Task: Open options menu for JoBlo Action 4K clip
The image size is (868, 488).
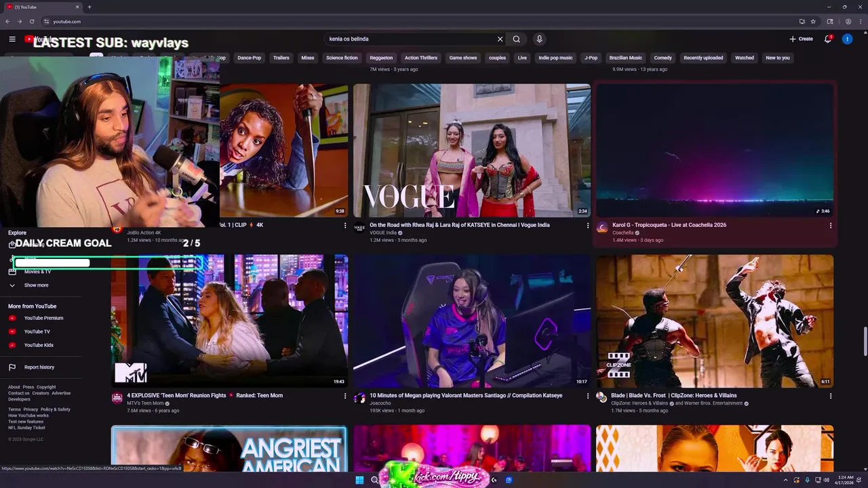Action: pyautogui.click(x=345, y=226)
